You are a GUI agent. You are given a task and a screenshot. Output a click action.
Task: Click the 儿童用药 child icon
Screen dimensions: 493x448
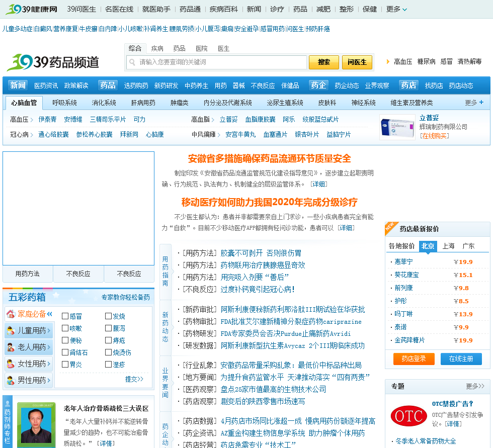[x=11, y=331]
